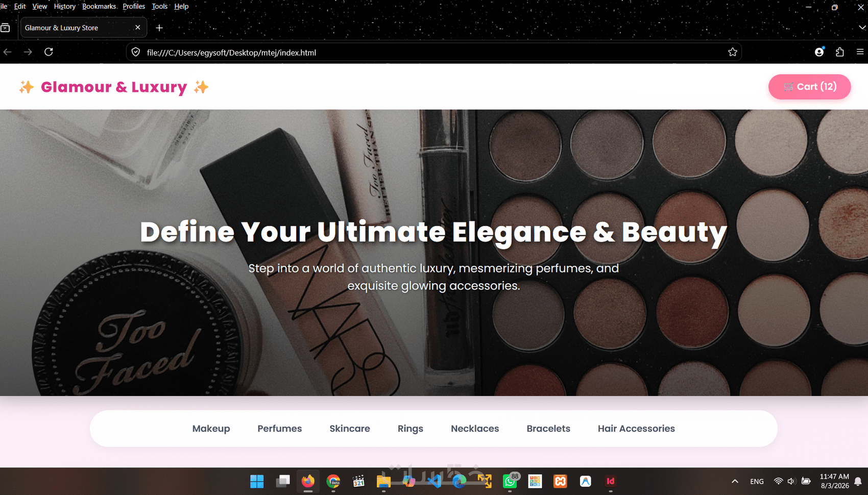
Task: Open the yellow arrows app in taskbar
Action: coord(485,481)
